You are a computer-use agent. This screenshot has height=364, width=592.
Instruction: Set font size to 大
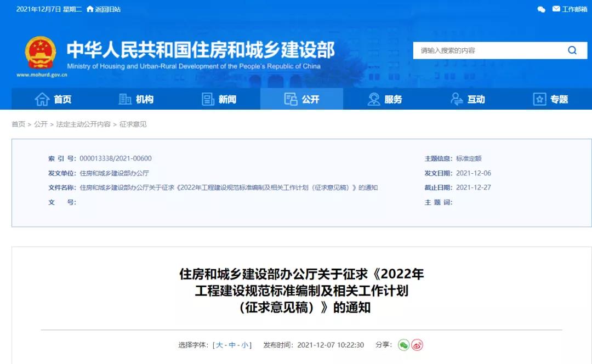[219, 345]
